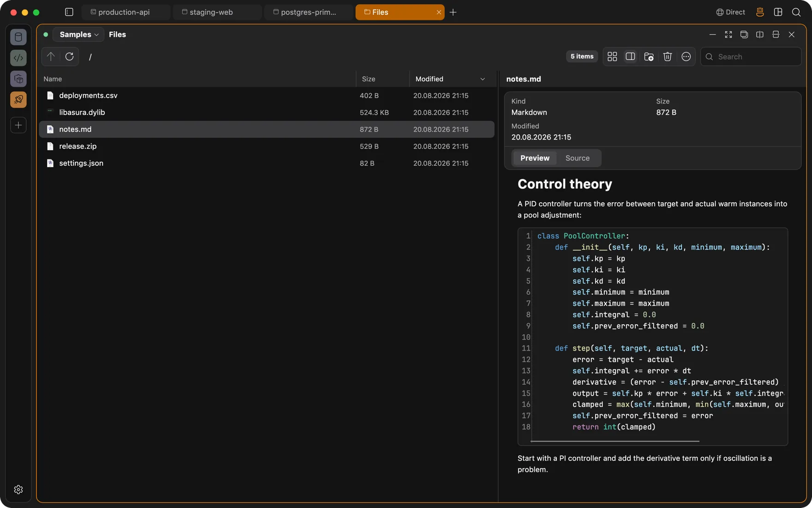Expand the Samples dropdown

pos(79,35)
